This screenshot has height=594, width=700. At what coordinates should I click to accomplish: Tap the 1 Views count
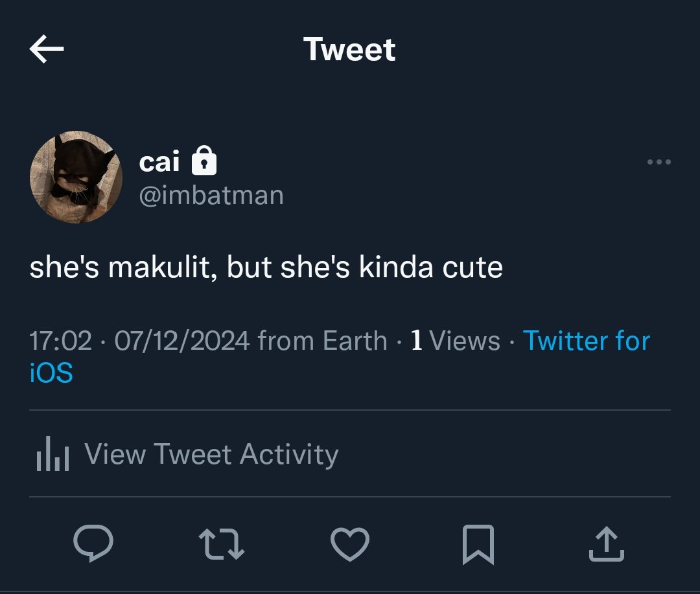456,341
